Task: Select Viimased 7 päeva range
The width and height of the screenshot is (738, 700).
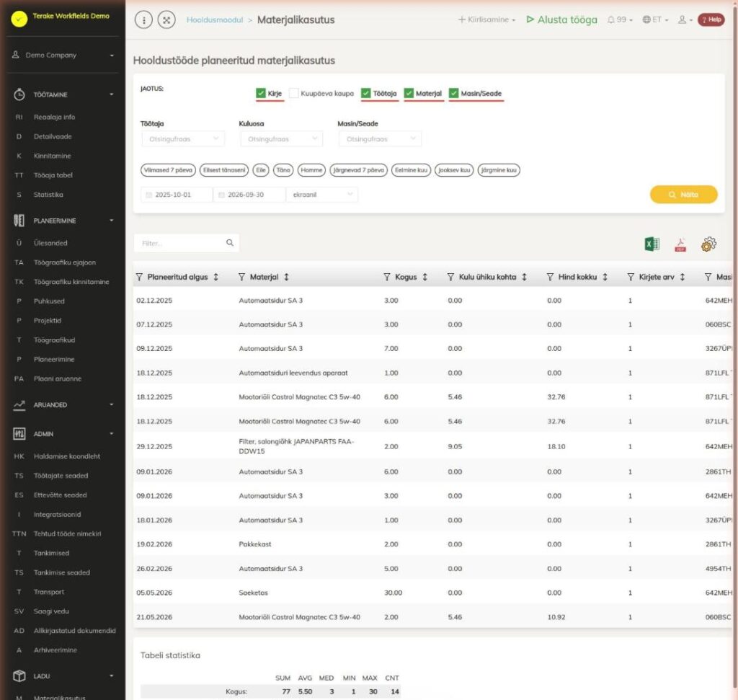Action: (x=168, y=170)
